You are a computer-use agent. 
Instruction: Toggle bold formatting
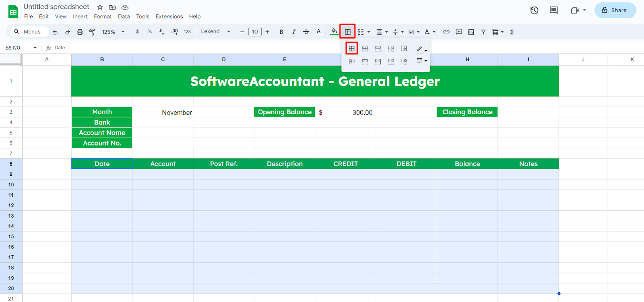click(x=281, y=32)
